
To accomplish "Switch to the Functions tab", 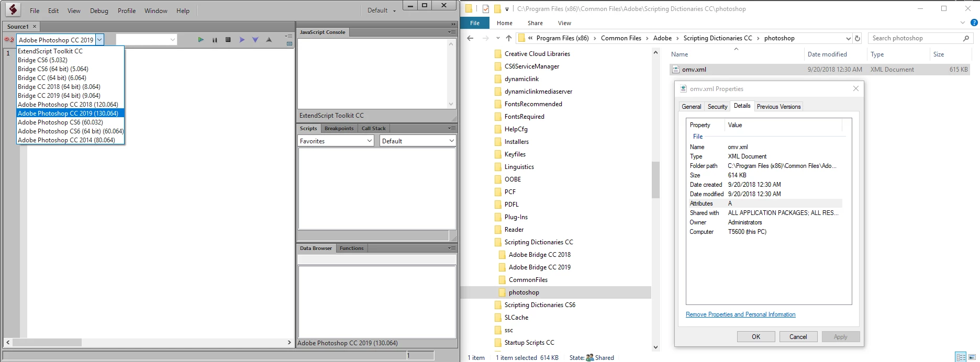I will tap(351, 248).
